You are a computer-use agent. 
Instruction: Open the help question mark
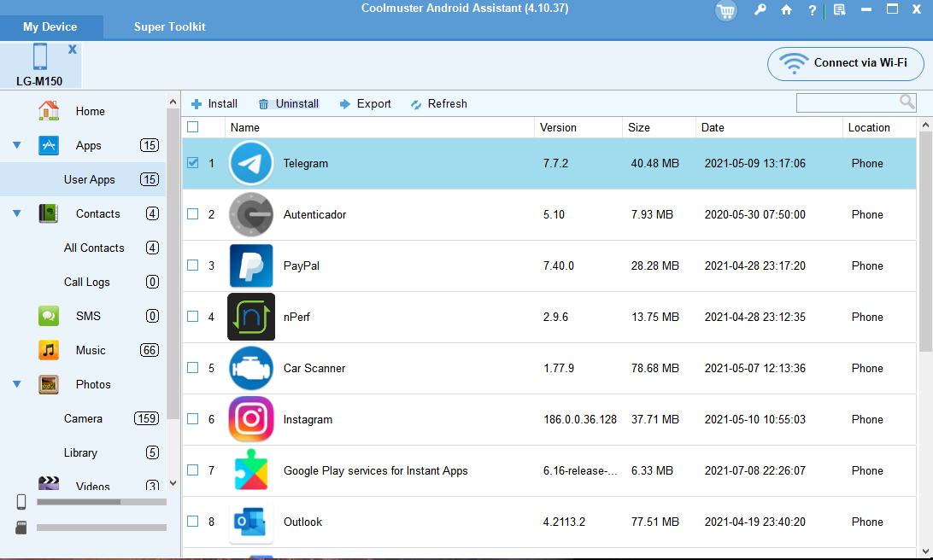point(813,10)
